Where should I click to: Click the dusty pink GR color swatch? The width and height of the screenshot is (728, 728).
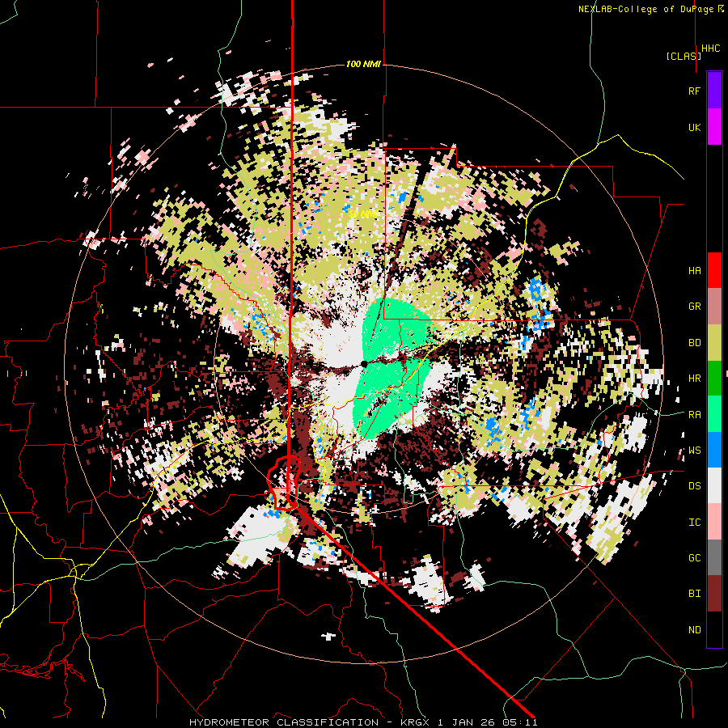pyautogui.click(x=714, y=307)
